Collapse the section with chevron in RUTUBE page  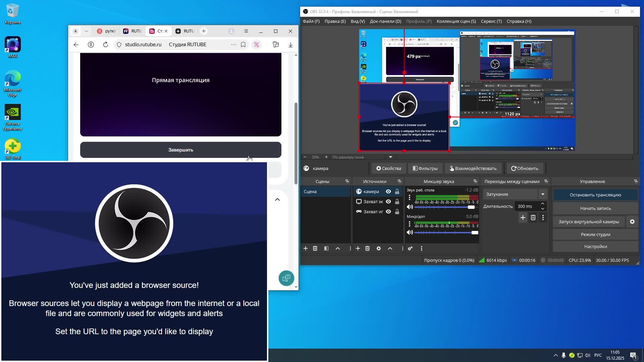pyautogui.click(x=277, y=199)
